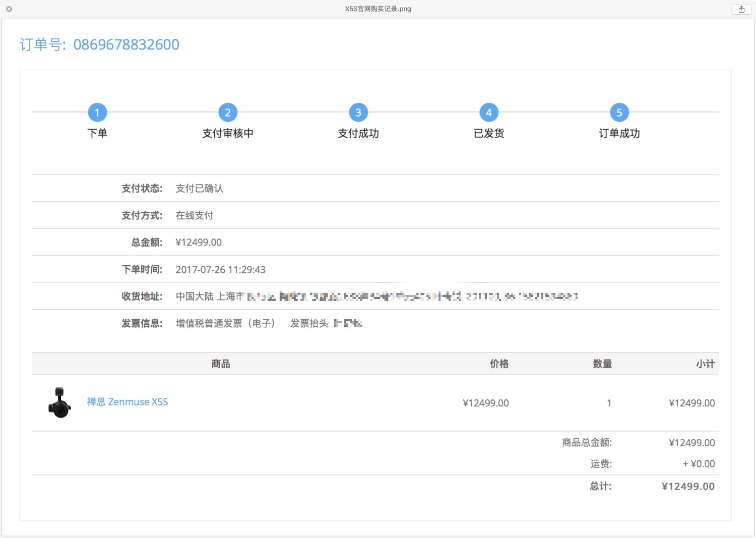Click the ¥12499.00 amount beside 商品总金额
This screenshot has height=538, width=756.
pos(692,443)
